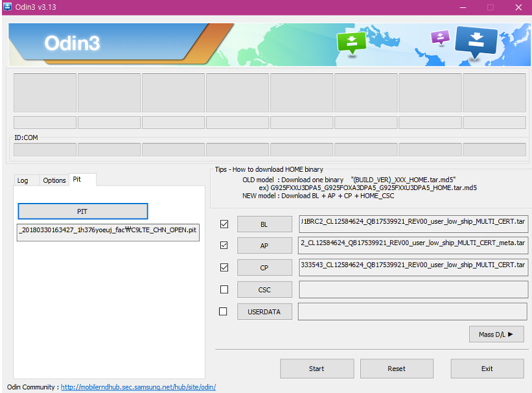Enable the CSC checkbox

click(224, 289)
